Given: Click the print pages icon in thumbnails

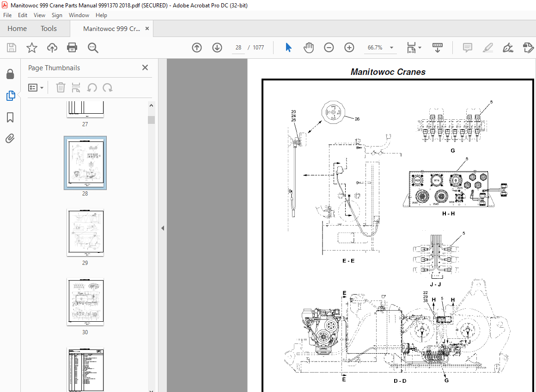Looking at the screenshot, I should (76, 87).
